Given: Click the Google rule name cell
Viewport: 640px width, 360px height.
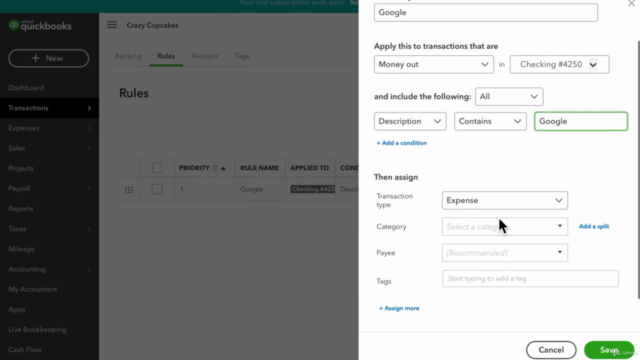Looking at the screenshot, I should 251,189.
